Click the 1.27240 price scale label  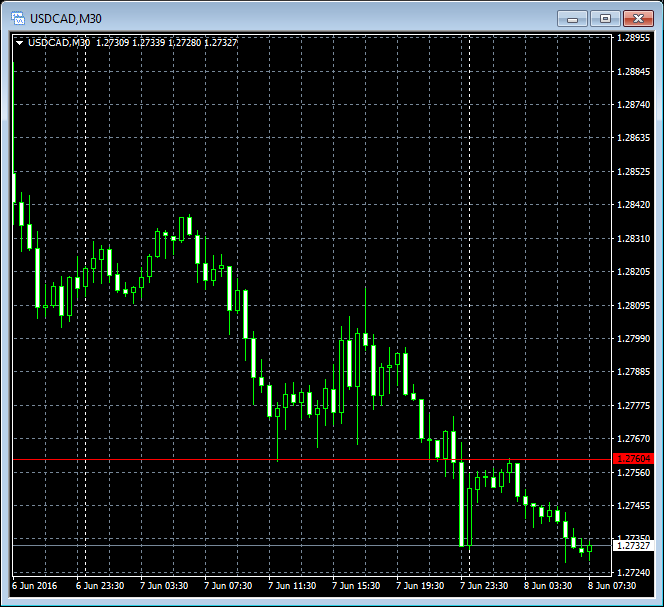634,572
